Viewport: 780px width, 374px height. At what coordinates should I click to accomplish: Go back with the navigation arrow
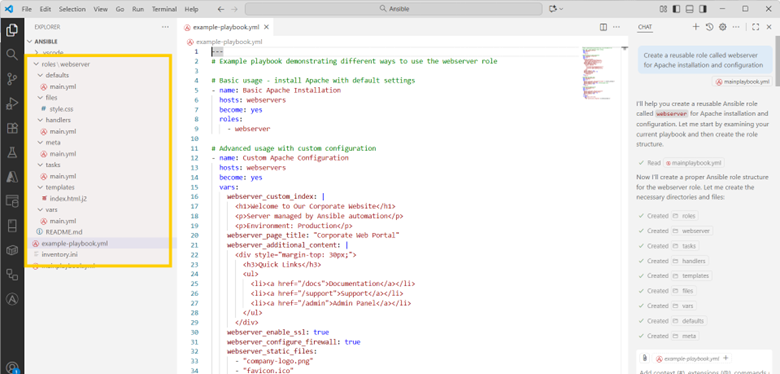coord(221,9)
